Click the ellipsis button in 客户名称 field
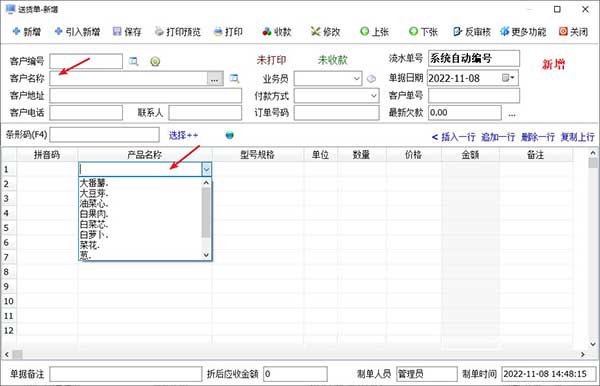 point(215,79)
